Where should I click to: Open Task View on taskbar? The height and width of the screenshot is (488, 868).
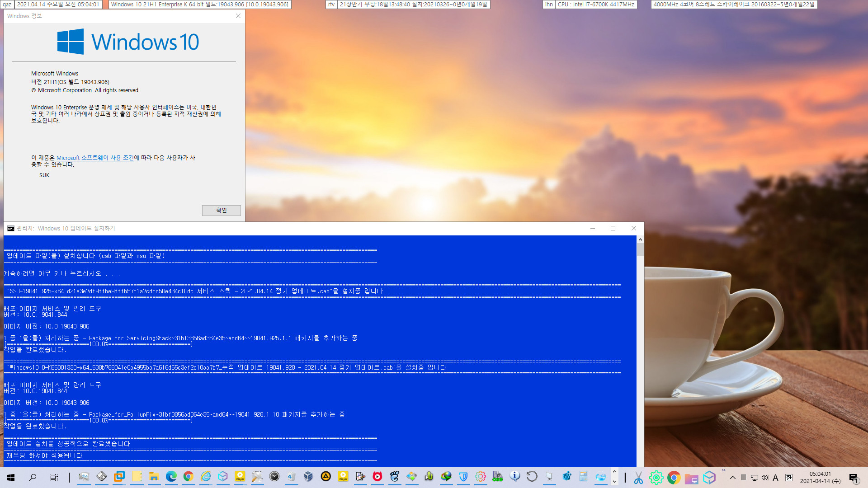pyautogui.click(x=54, y=477)
